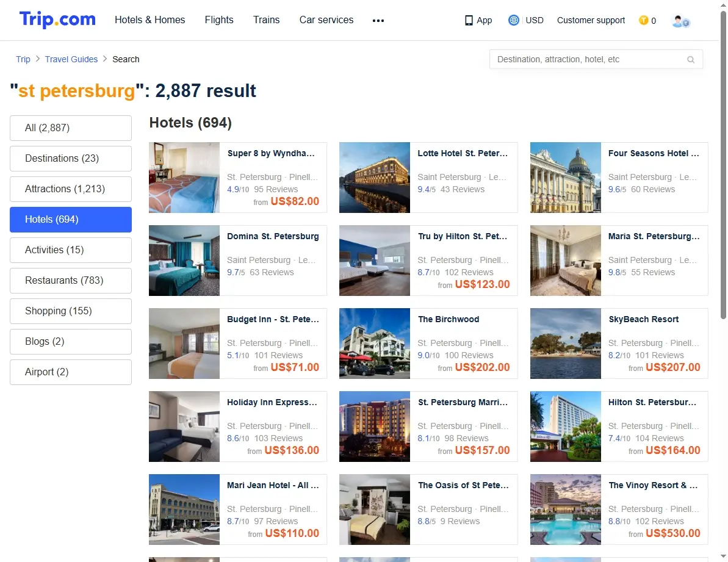Open SkyBeach Resort photo

(566, 344)
